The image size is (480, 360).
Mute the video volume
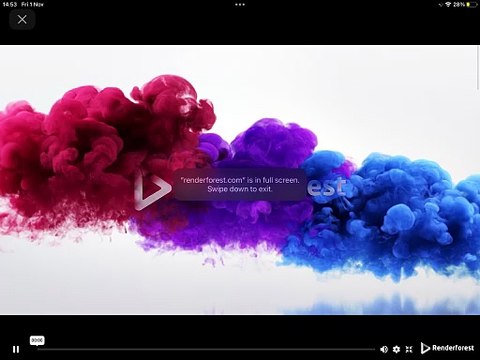(384, 349)
